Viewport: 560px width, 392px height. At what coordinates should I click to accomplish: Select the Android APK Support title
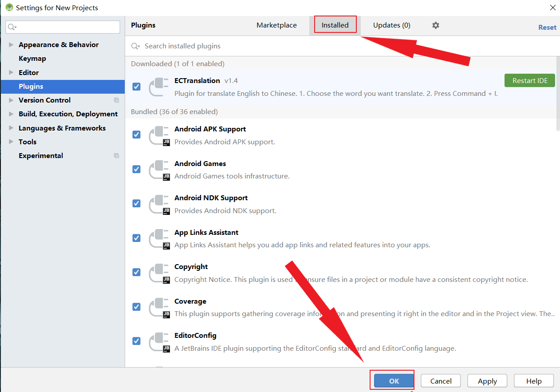(210, 129)
